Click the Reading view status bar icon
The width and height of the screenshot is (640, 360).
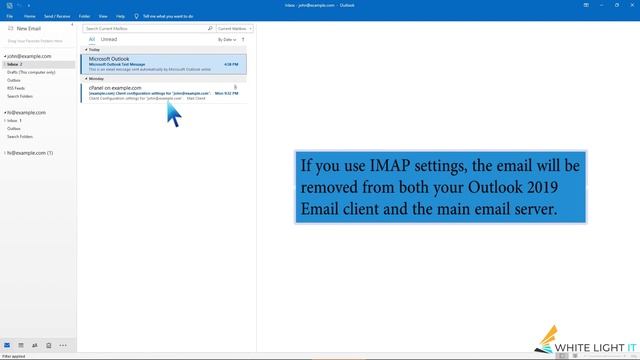click(x=575, y=356)
